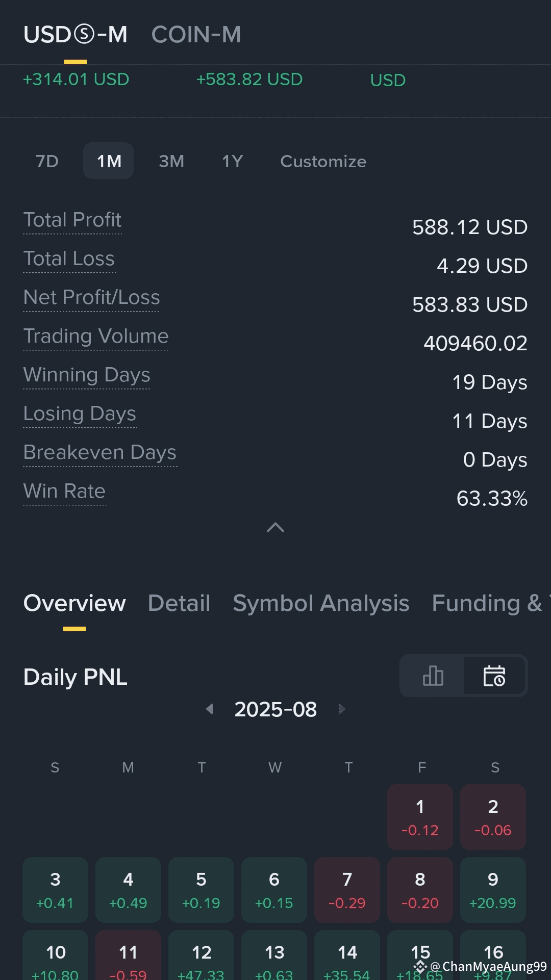Select the 3M time range
The image size is (551, 980).
(171, 161)
